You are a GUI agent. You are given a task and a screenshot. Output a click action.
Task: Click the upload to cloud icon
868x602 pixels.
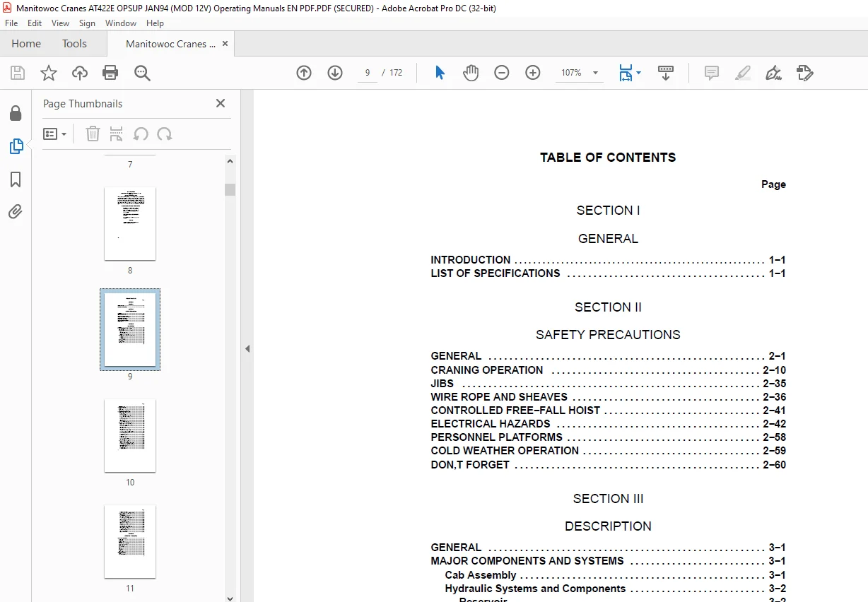pyautogui.click(x=80, y=73)
